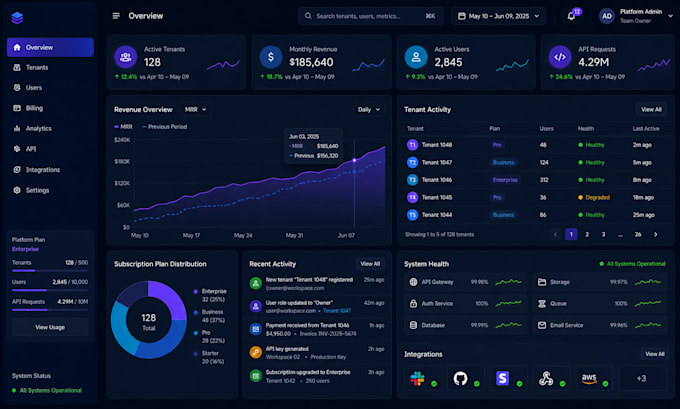Click the Auth Service lock icon
Screen dimensions: 680x409
click(x=413, y=304)
